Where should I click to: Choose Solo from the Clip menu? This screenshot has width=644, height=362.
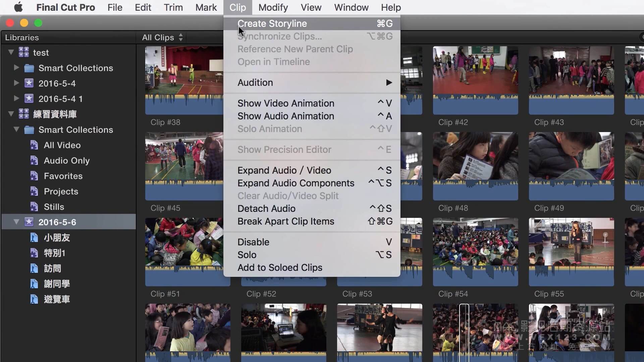[x=312, y=255]
